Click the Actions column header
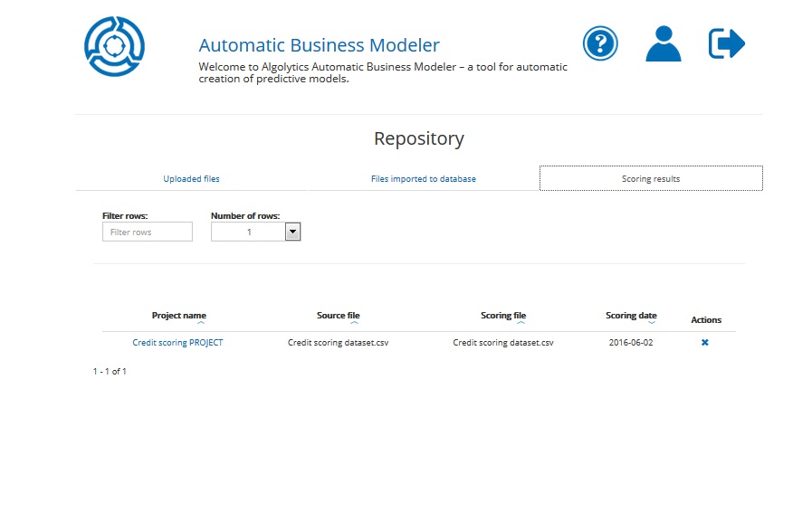This screenshot has height=531, width=812. coord(706,320)
